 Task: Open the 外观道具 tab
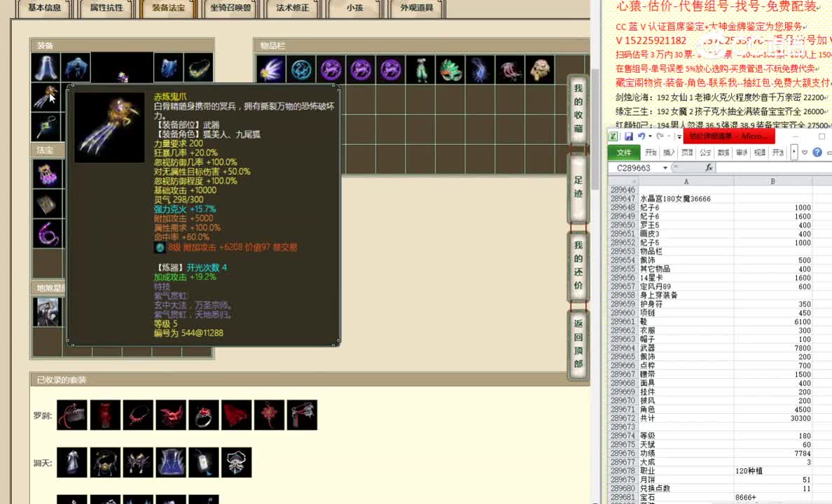point(417,8)
